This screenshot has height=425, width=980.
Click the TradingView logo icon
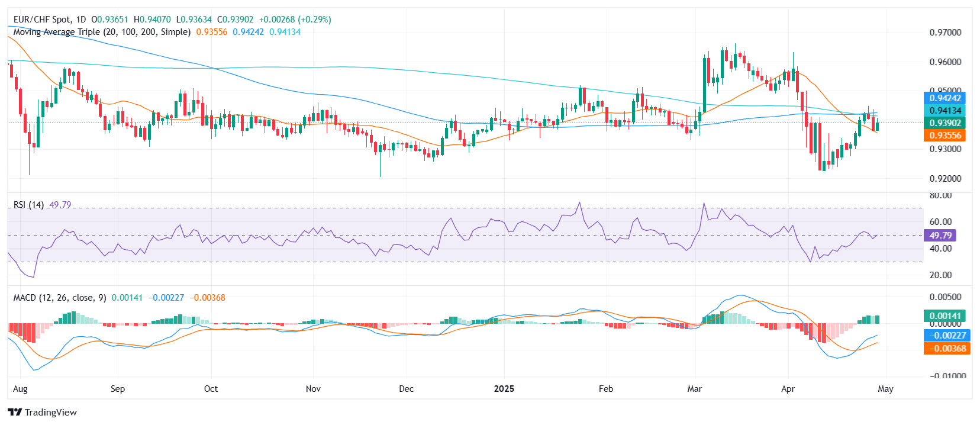coord(15,412)
